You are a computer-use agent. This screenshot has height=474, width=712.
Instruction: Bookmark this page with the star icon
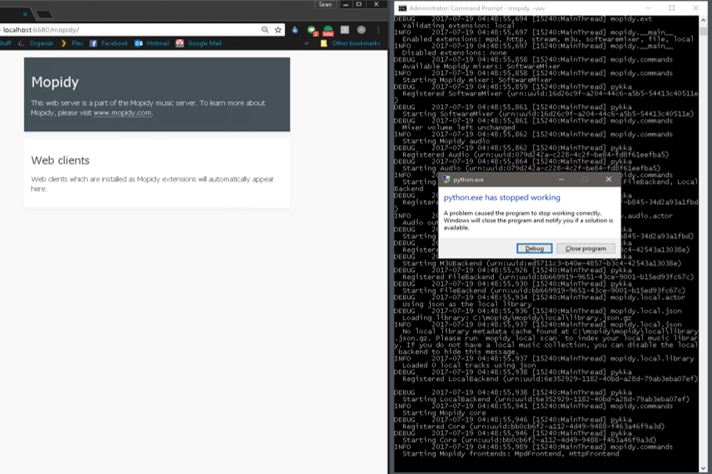click(x=278, y=30)
